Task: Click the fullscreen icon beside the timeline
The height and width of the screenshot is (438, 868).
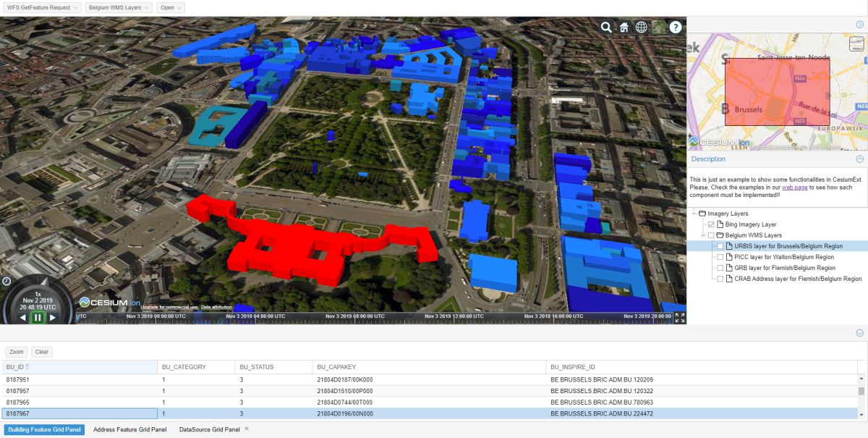Action: click(x=679, y=317)
